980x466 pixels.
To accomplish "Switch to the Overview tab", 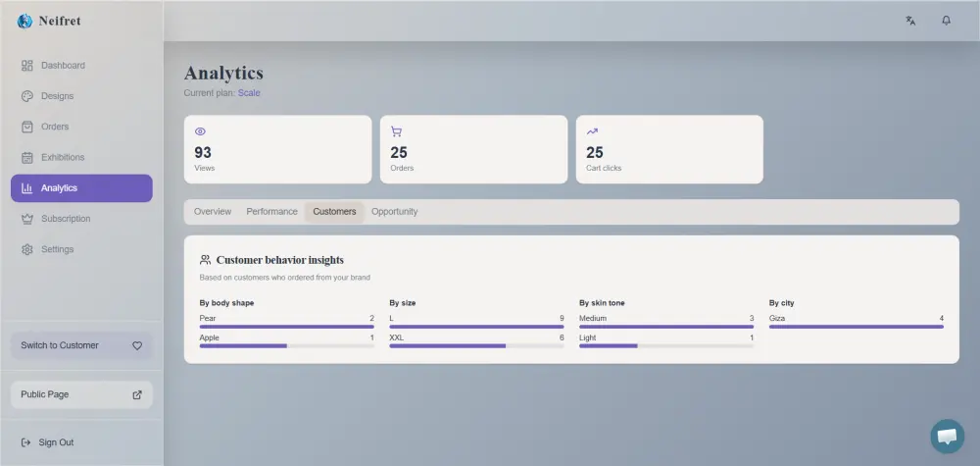I will [x=213, y=212].
